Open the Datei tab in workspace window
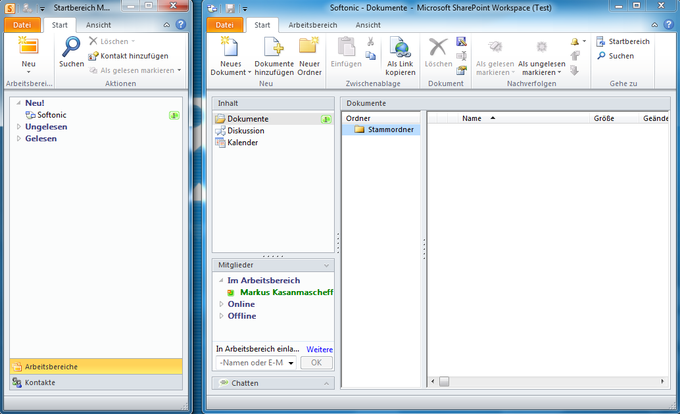680x414 pixels. [x=225, y=25]
